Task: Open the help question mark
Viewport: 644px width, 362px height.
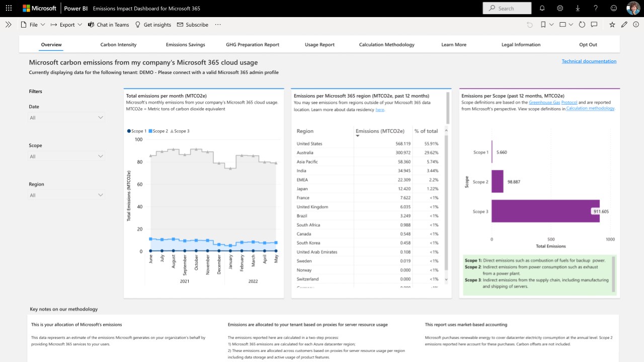Action: (x=596, y=8)
